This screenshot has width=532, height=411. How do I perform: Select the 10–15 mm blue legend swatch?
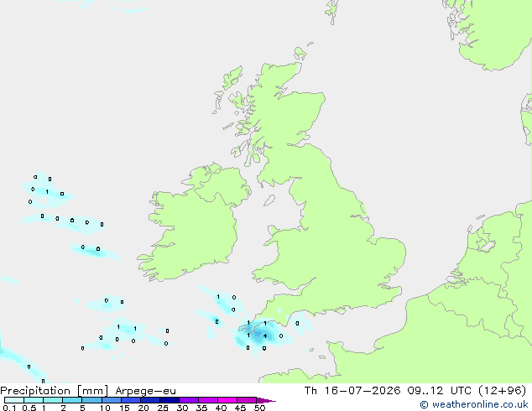[x=112, y=400]
